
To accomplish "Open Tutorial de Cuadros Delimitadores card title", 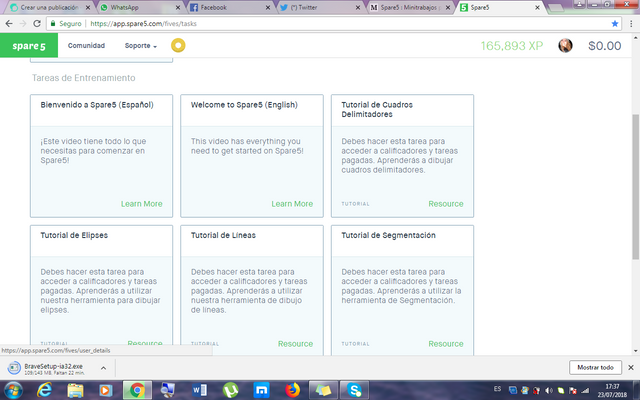I will coord(377,109).
